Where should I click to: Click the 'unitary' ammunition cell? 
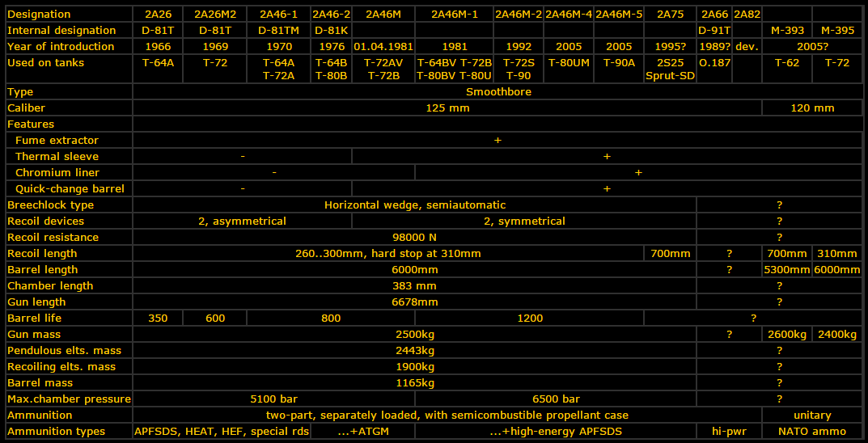(812, 415)
